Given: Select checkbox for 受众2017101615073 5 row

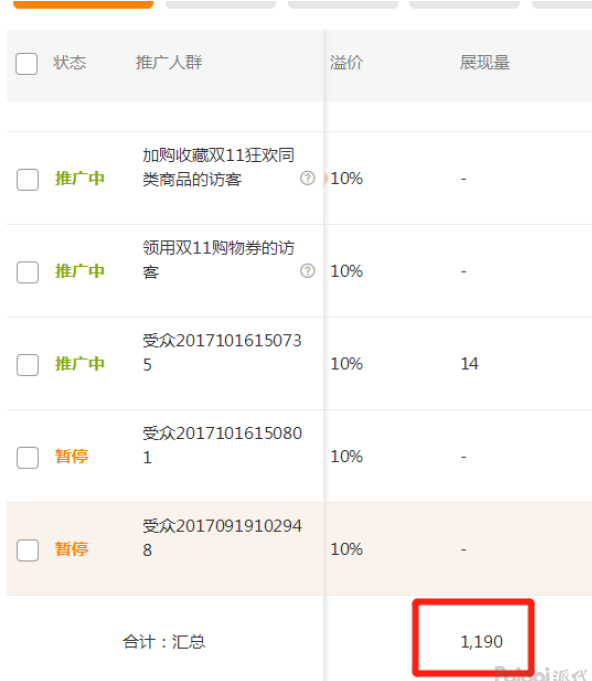Looking at the screenshot, I should pyautogui.click(x=28, y=365).
